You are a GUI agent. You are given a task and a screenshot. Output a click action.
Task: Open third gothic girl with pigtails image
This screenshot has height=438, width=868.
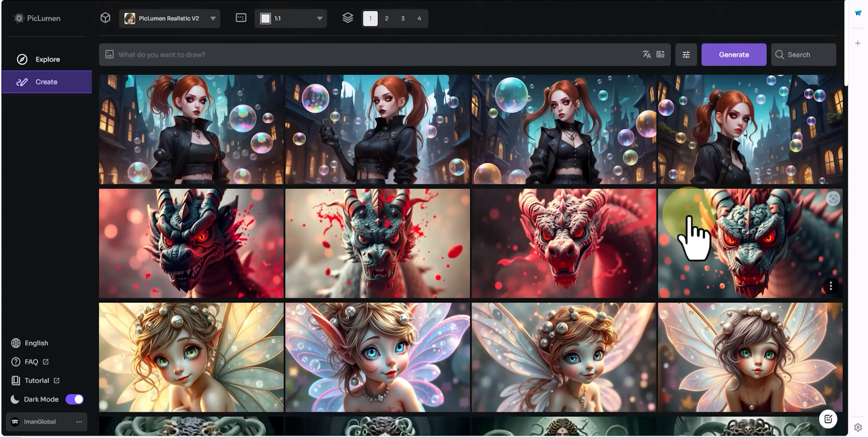point(564,129)
